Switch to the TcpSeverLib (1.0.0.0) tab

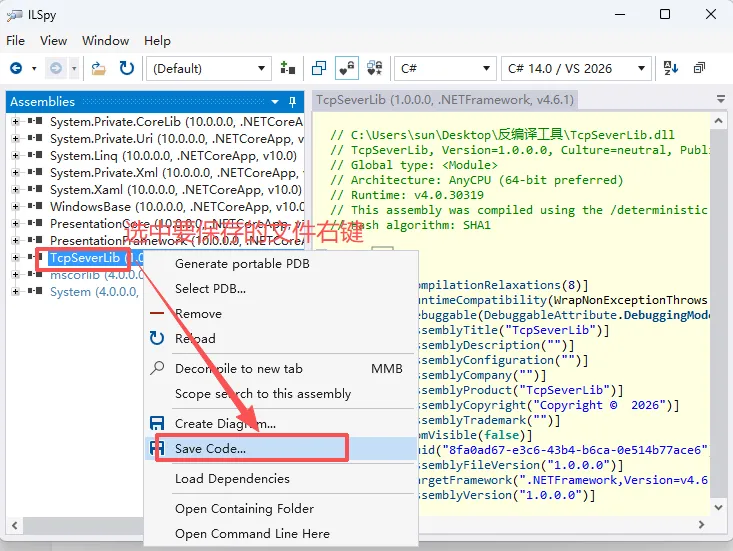(x=445, y=100)
